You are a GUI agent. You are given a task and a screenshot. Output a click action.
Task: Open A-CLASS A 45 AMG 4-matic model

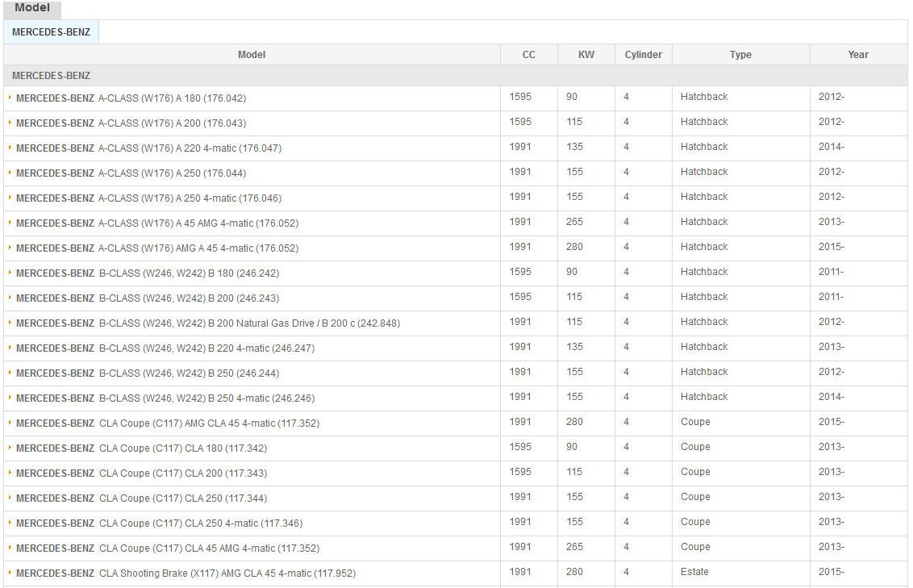[157, 223]
